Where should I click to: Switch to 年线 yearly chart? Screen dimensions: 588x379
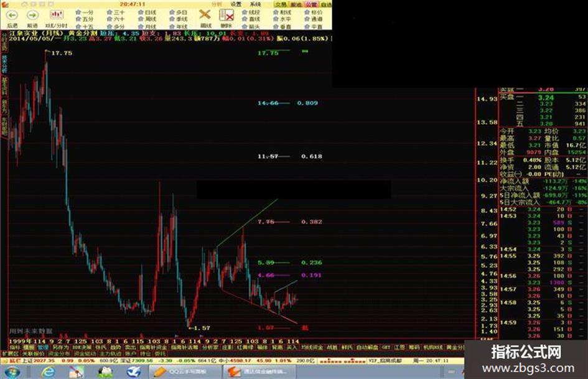[178, 27]
